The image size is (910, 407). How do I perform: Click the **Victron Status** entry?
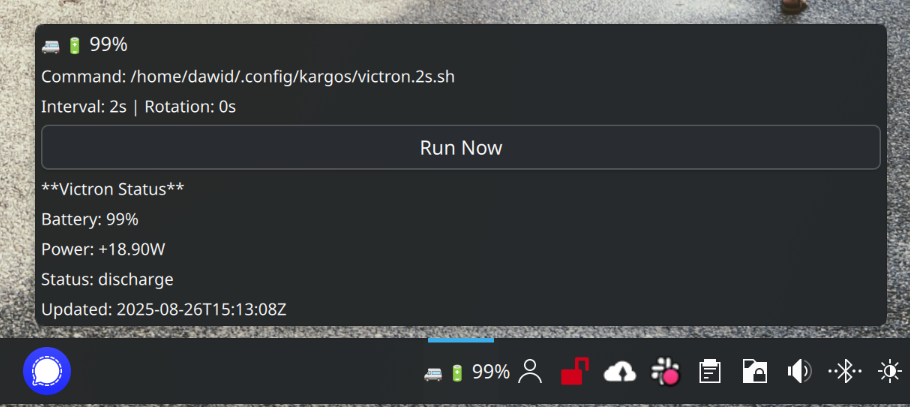(113, 189)
